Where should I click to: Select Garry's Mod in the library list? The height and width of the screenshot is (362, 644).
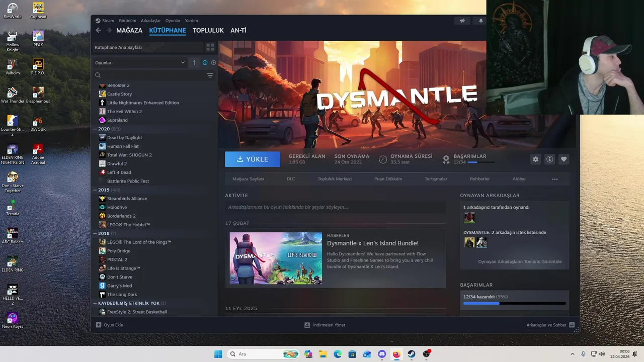(119, 286)
